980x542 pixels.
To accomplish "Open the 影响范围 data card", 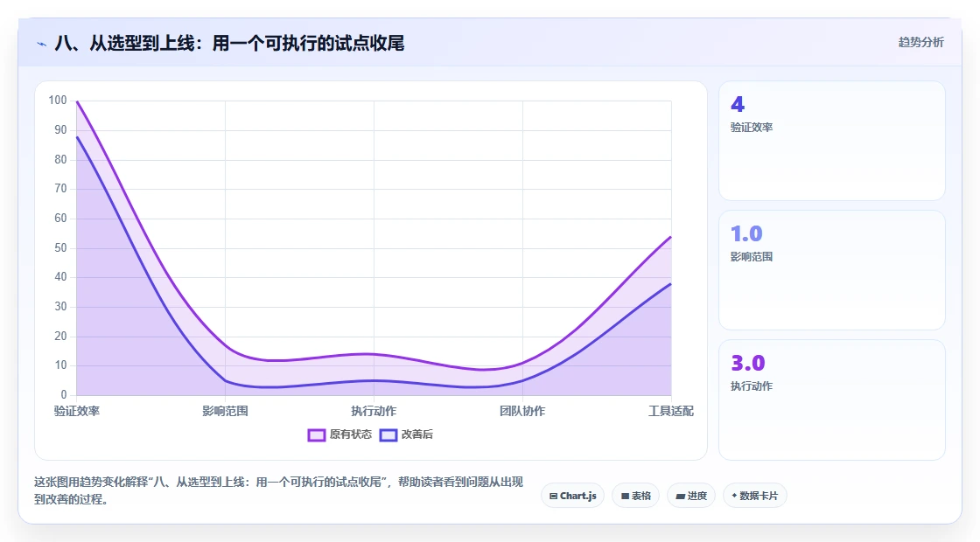I will (x=832, y=270).
